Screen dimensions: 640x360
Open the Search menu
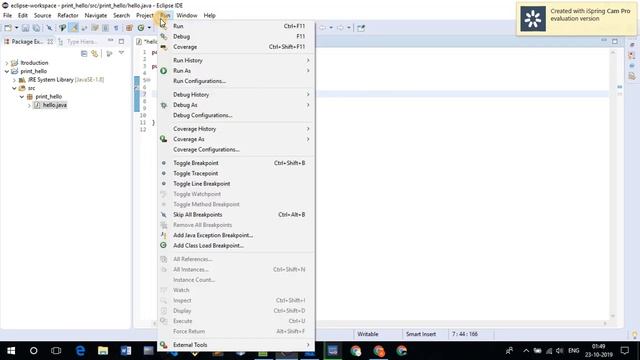tap(121, 16)
